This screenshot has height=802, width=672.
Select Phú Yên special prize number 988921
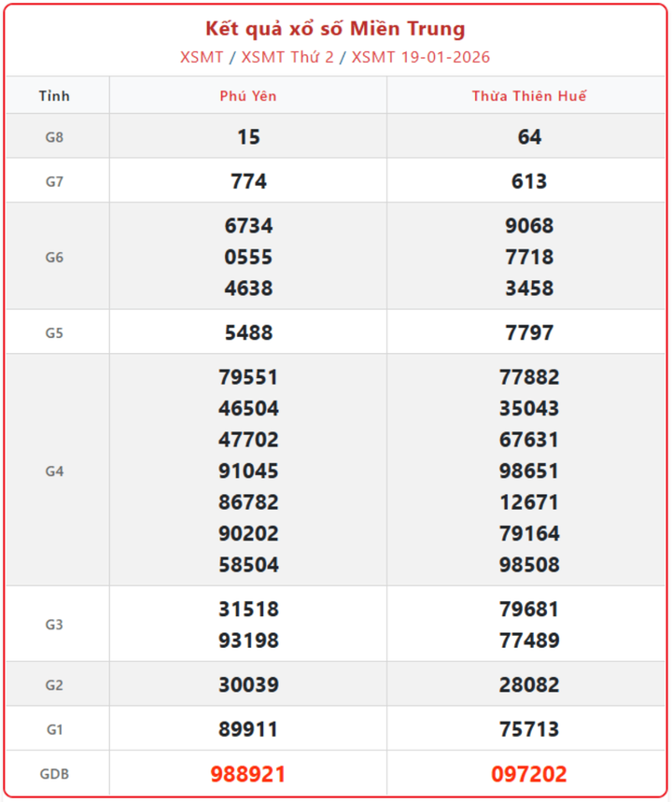(248, 774)
